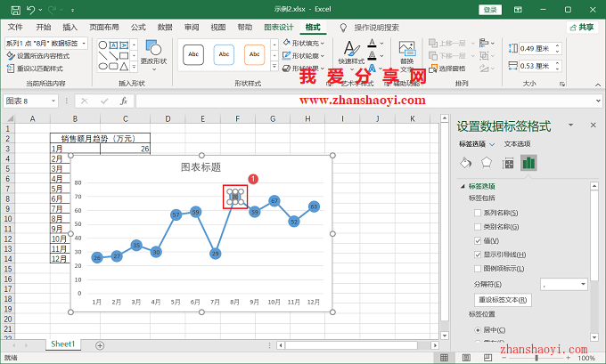
Task: Open the Size & Properties tab icon
Action: (x=507, y=163)
